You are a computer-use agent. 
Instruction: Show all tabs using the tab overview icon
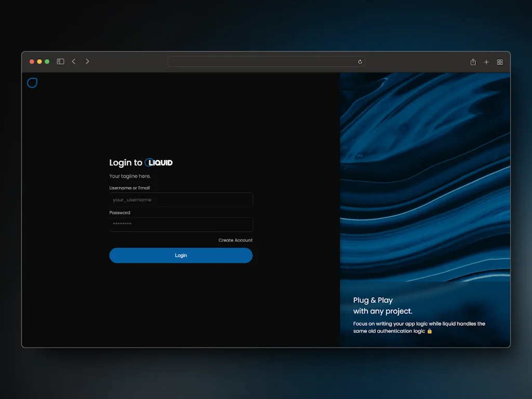tap(499, 62)
